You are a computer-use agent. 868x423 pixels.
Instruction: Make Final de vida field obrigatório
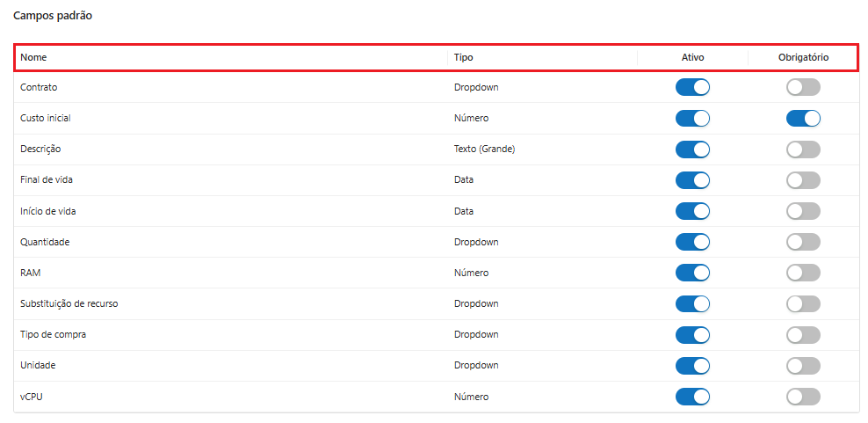coord(803,180)
